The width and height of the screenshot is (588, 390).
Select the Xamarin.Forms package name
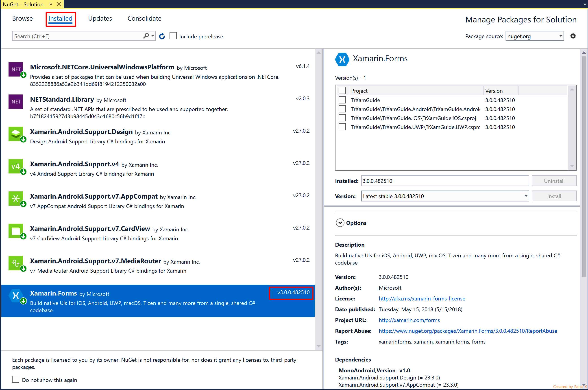(x=53, y=294)
